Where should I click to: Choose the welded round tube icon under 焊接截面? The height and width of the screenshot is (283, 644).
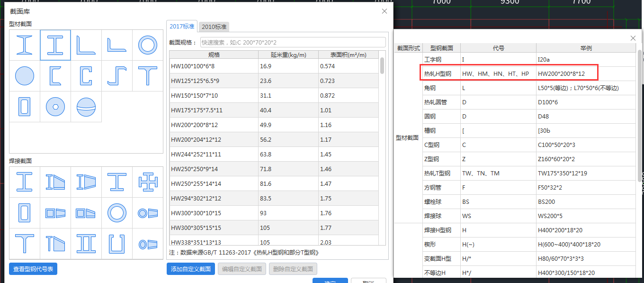pos(117,213)
